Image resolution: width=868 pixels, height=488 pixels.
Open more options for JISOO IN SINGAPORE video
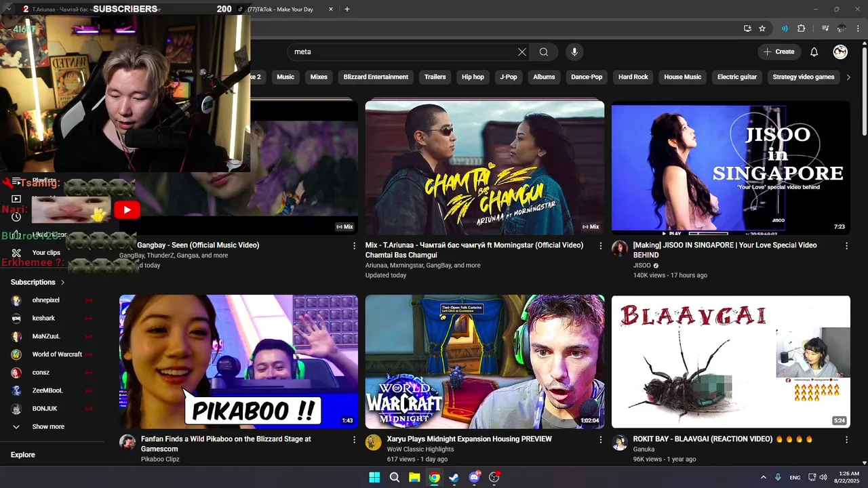click(846, 246)
